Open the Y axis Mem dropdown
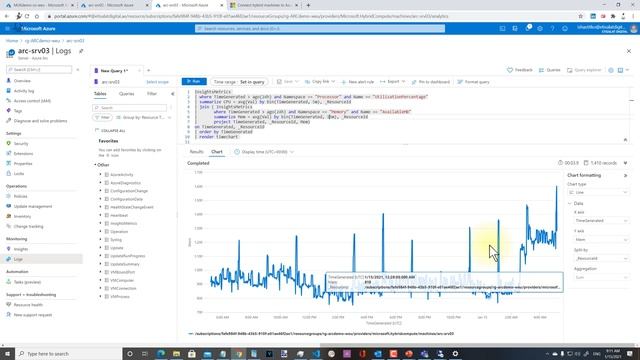The image size is (640, 360). [x=601, y=240]
